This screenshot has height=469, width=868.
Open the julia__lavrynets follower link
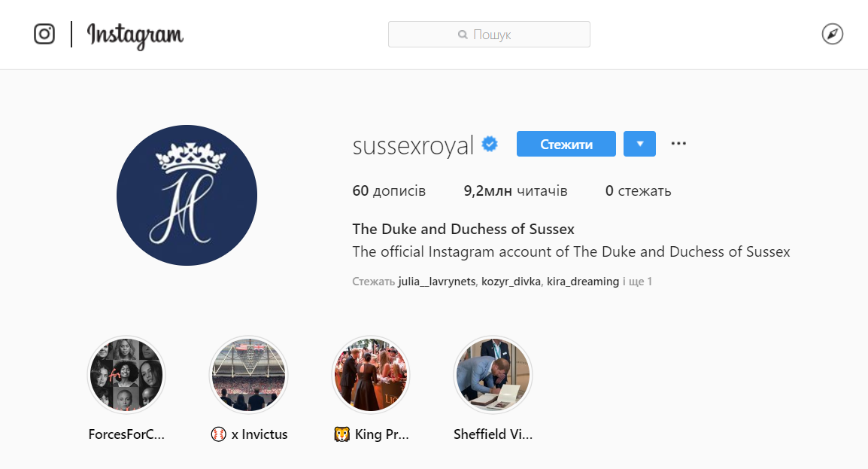(x=436, y=282)
